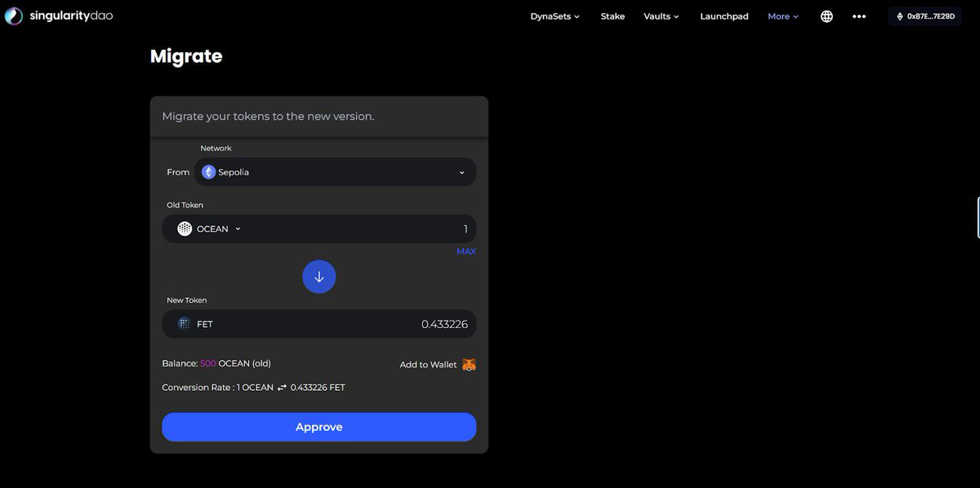Go to the Stake page
This screenshot has width=980, height=488.
[612, 16]
